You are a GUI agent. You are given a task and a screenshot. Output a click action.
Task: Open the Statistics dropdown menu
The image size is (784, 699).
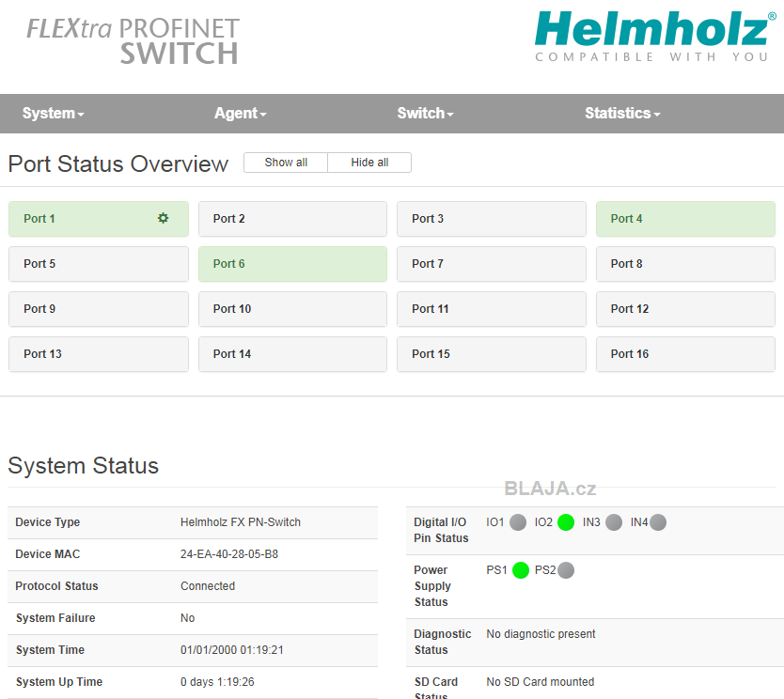622,114
